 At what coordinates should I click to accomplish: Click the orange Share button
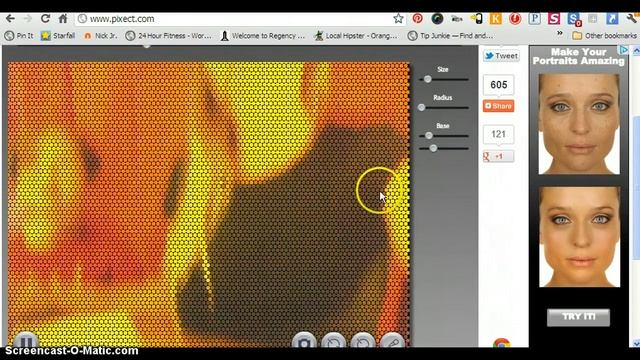point(498,106)
